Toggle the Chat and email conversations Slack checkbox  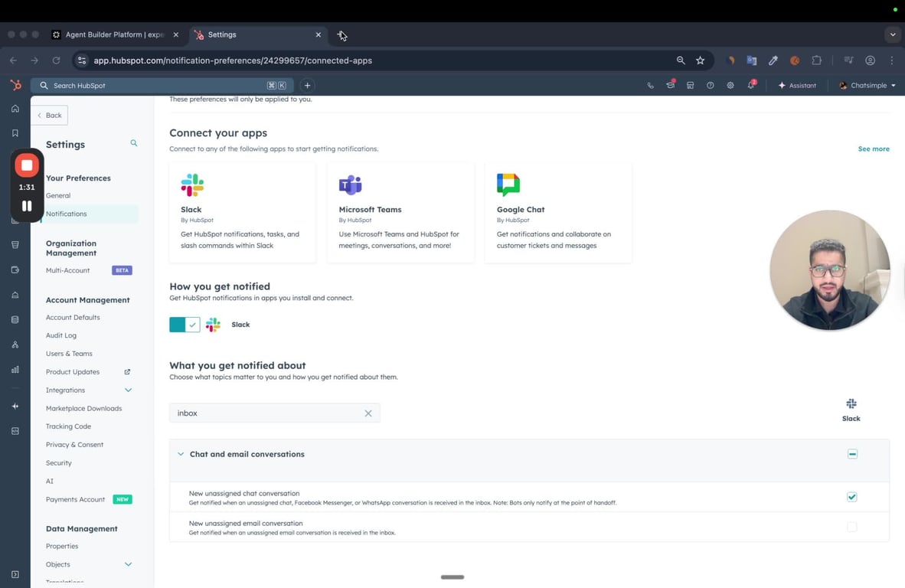pos(852,454)
